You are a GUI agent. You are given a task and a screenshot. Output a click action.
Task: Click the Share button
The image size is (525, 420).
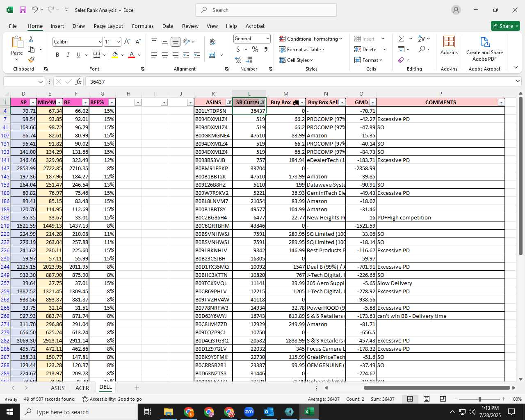505,26
